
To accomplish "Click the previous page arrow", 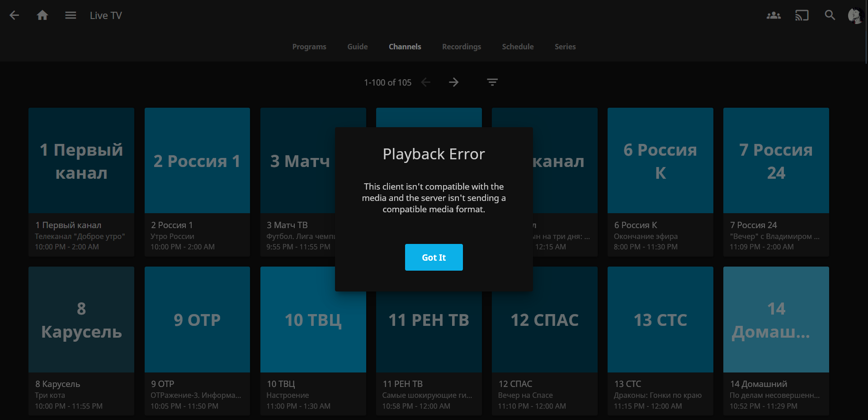I will [425, 82].
